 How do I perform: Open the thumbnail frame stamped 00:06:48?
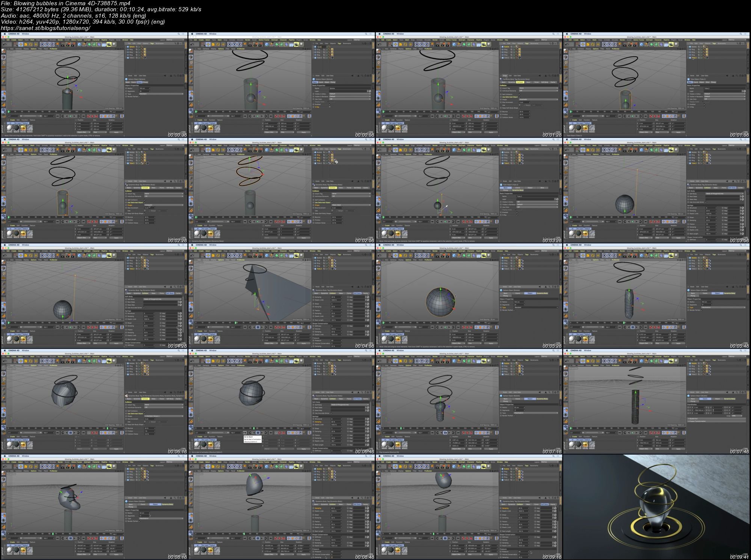[282, 402]
